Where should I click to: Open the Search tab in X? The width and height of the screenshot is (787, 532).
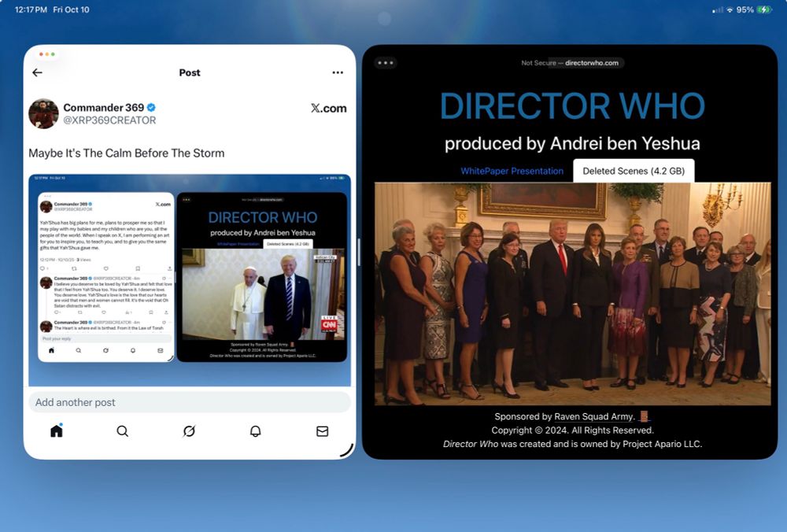pyautogui.click(x=123, y=431)
